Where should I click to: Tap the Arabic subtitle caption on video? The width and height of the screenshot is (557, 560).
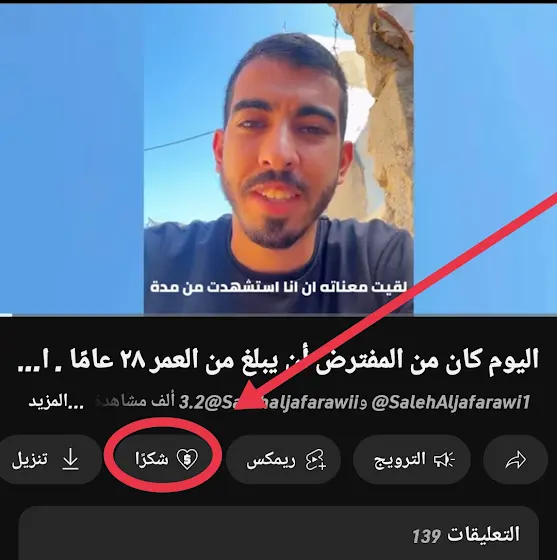pyautogui.click(x=278, y=287)
